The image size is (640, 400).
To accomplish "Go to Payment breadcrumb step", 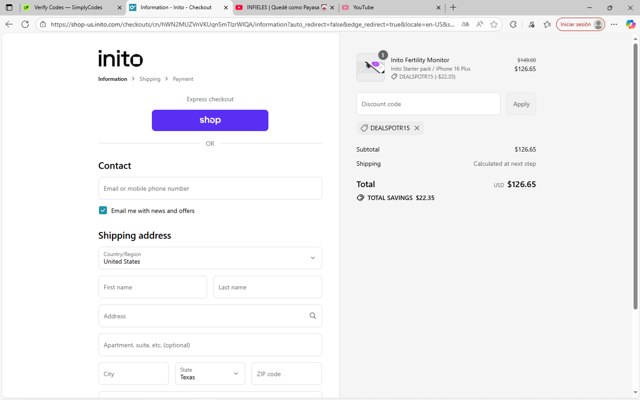I will pos(183,79).
